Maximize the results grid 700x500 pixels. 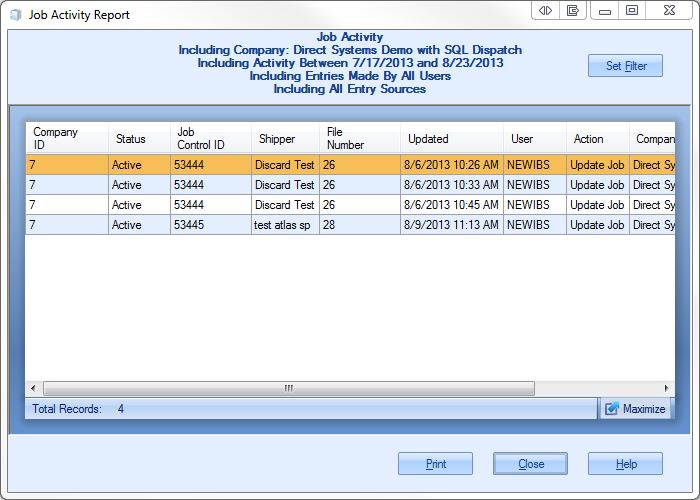point(635,409)
